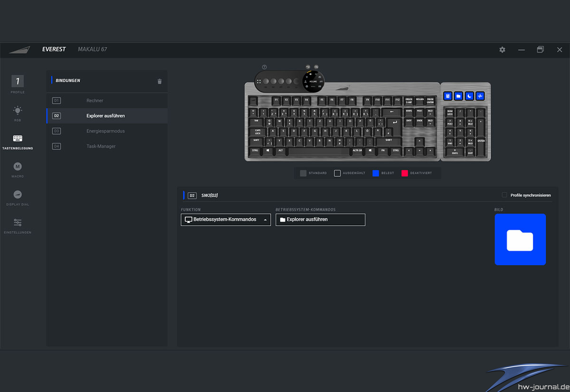Screen dimensions: 570x392
Task: Click the four-dot icon on media dock
Action: coord(259,81)
